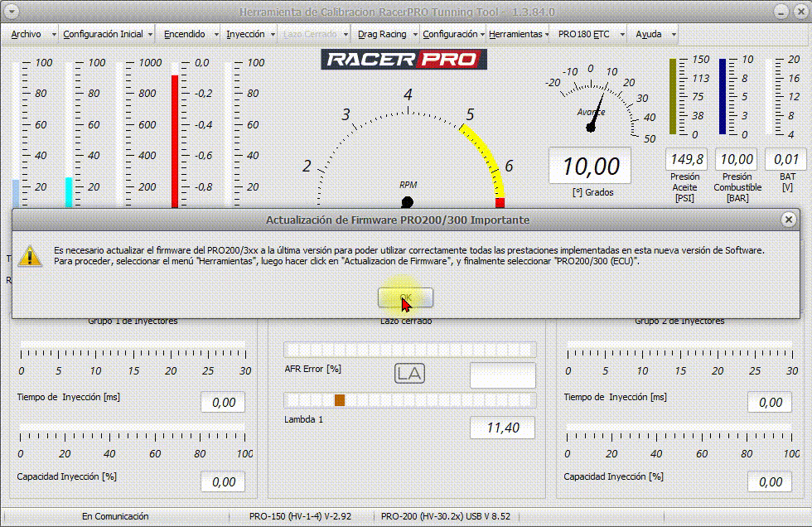Click the RacerPRO logo
812x527 pixels.
coord(404,59)
